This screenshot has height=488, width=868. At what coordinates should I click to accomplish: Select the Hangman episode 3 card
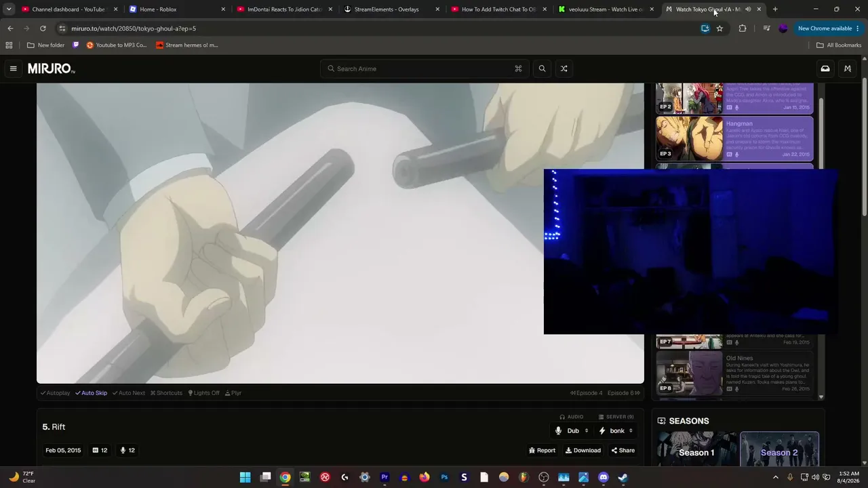click(734, 138)
